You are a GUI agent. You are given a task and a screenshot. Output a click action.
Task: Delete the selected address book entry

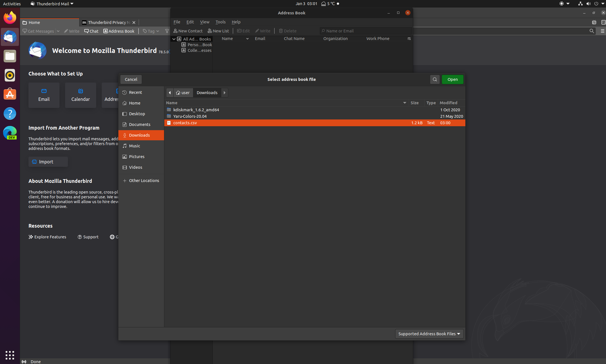287,31
